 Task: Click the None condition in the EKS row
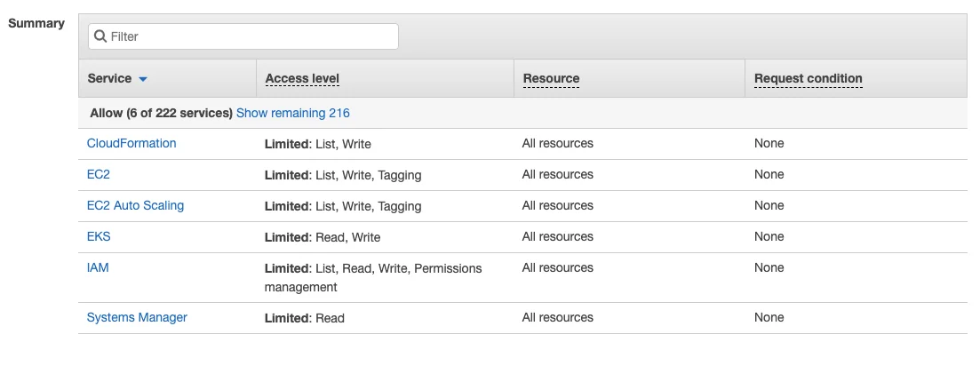[769, 236]
